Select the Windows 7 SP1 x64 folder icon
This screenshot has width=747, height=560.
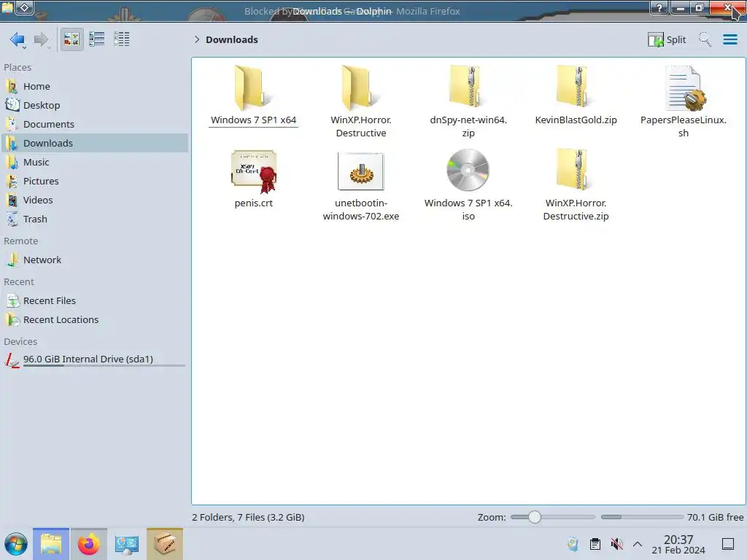click(x=253, y=87)
